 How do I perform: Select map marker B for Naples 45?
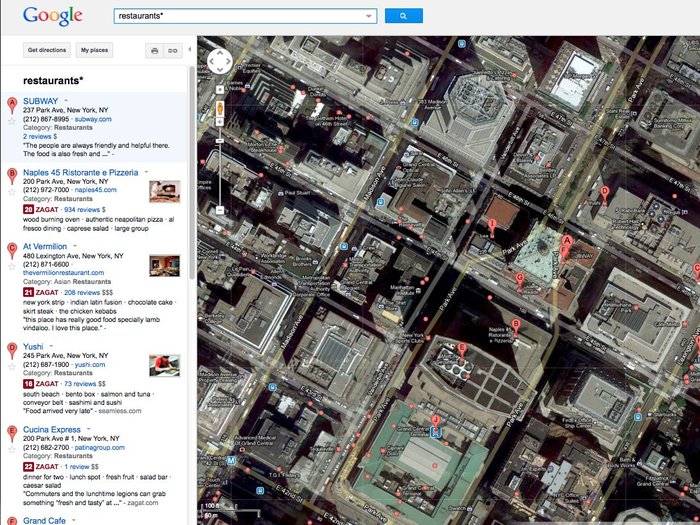coord(516,327)
